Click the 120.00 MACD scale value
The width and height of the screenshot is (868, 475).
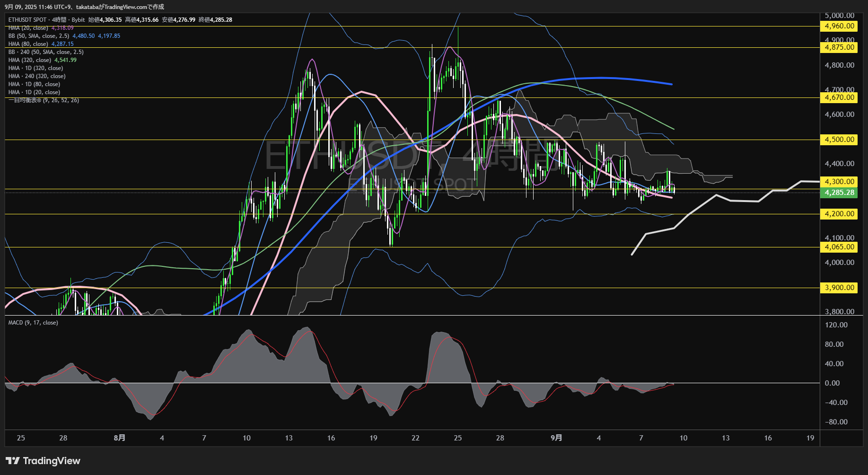[836, 325]
